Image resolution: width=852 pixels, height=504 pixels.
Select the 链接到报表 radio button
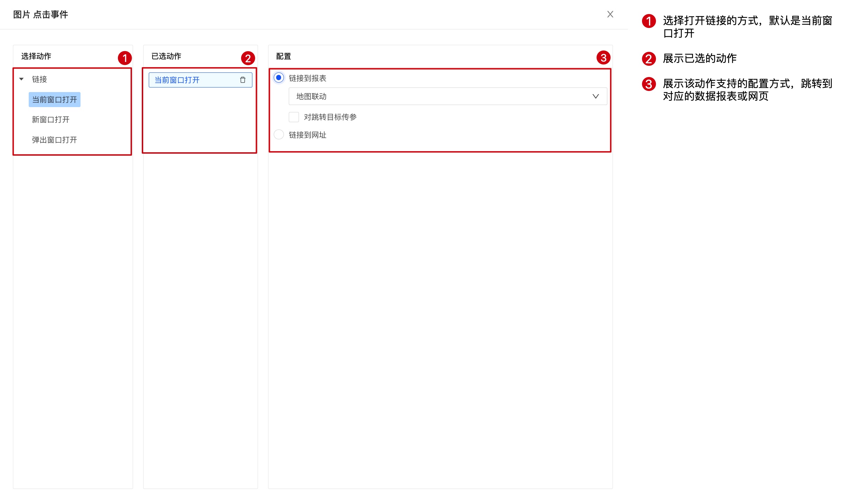[279, 78]
